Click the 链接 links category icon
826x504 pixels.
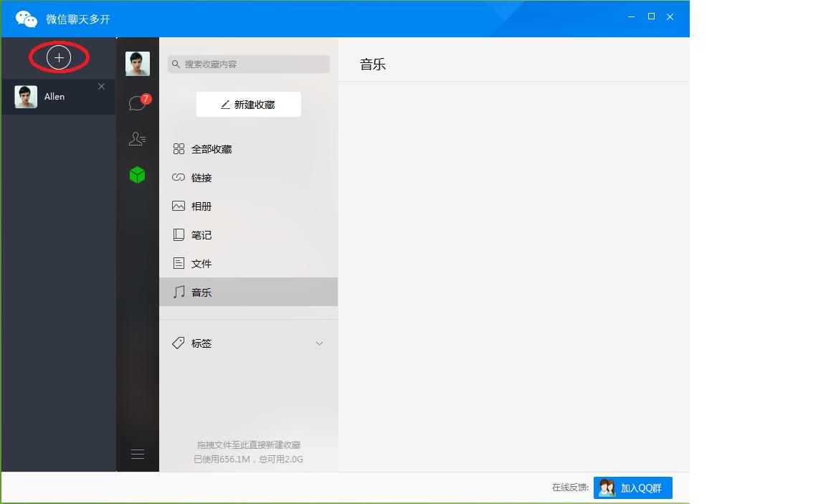point(178,177)
